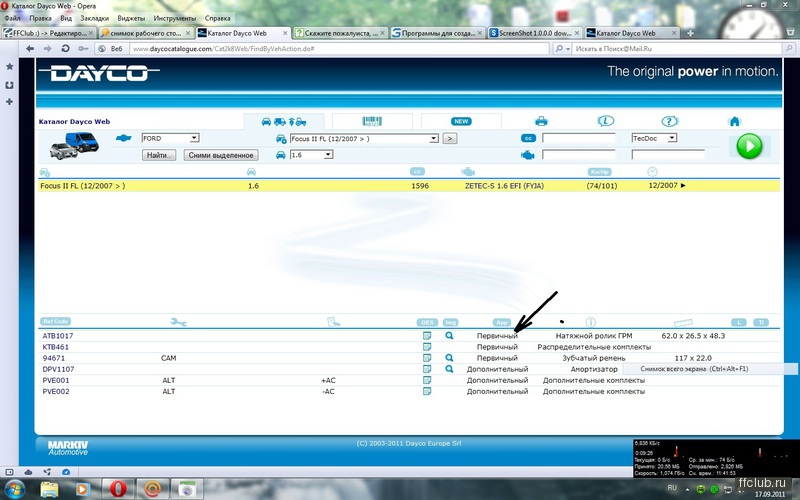The image size is (800, 500).
Task: Switch to the FFClub browser tab
Action: (48, 33)
